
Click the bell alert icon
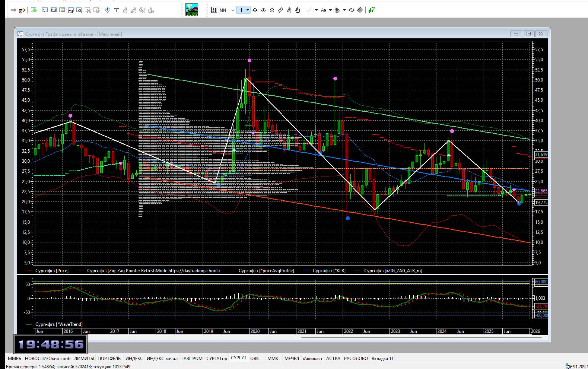point(337,10)
